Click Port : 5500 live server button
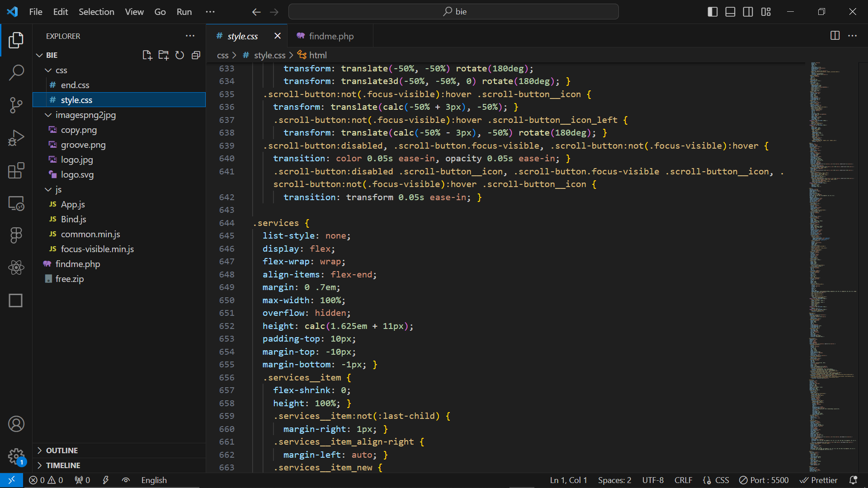 point(764,480)
